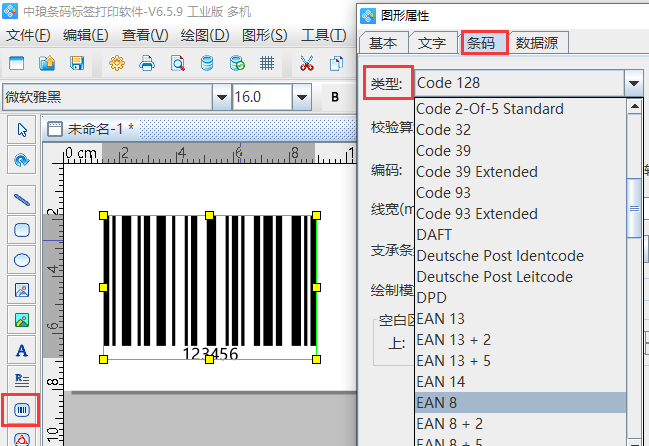Click the type list scrollbar thumb

[634, 208]
